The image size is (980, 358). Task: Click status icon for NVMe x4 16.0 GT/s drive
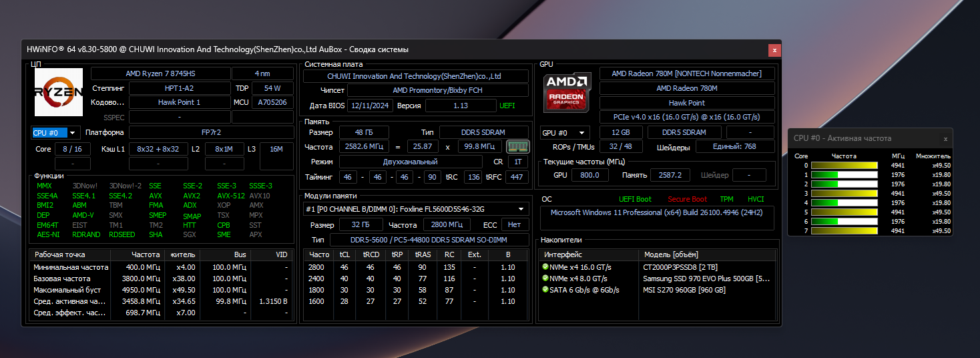point(545,267)
